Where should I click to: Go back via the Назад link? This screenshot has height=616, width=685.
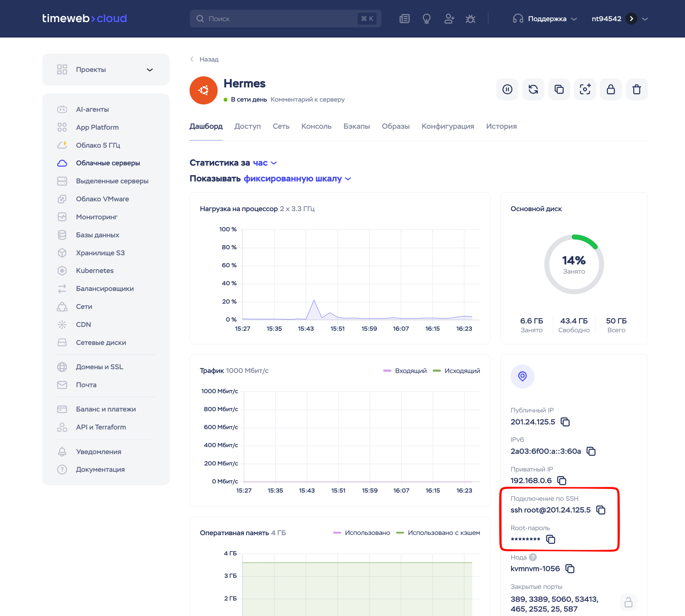(x=204, y=59)
